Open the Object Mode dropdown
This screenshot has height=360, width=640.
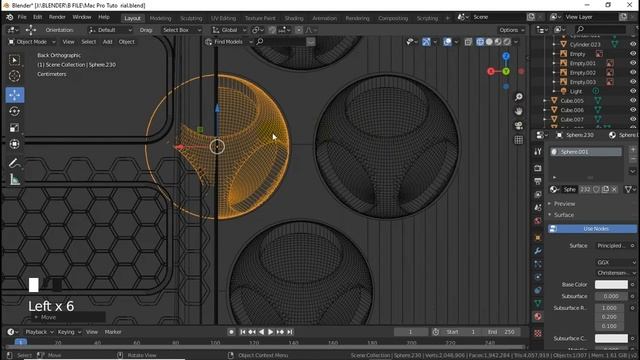[x=32, y=42]
